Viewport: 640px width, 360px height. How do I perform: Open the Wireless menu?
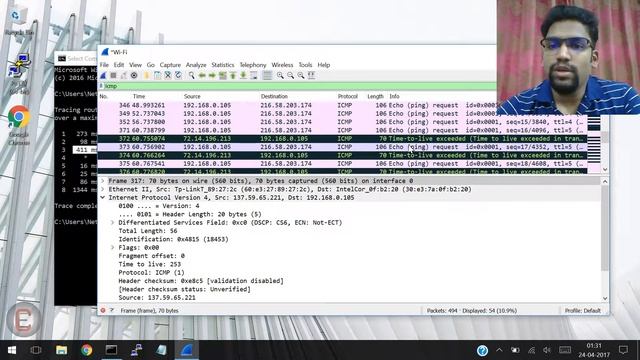click(x=282, y=65)
